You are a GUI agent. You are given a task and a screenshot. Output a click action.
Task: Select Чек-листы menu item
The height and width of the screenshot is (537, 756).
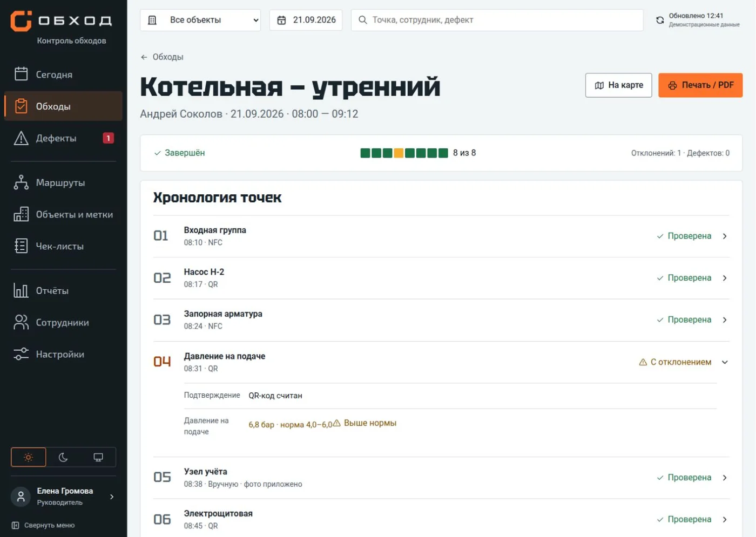pos(63,246)
